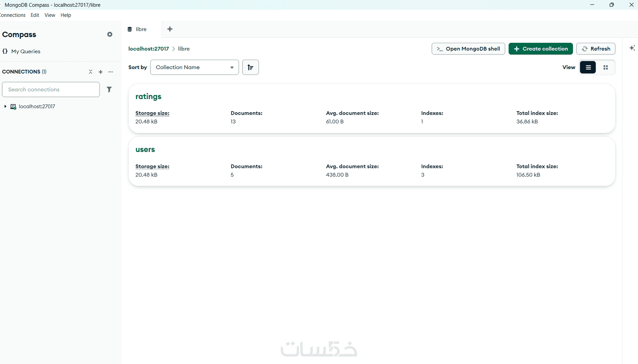Open the users collection
This screenshot has width=638, height=364.
pyautogui.click(x=145, y=149)
